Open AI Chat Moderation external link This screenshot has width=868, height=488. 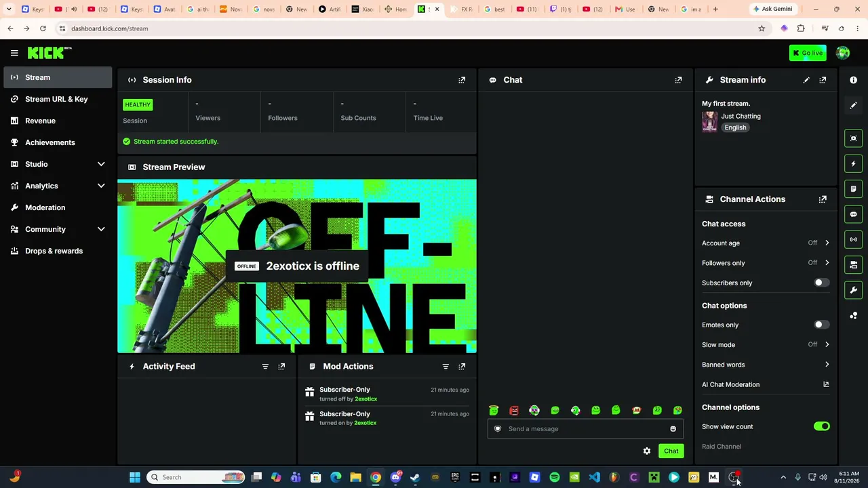click(x=826, y=384)
